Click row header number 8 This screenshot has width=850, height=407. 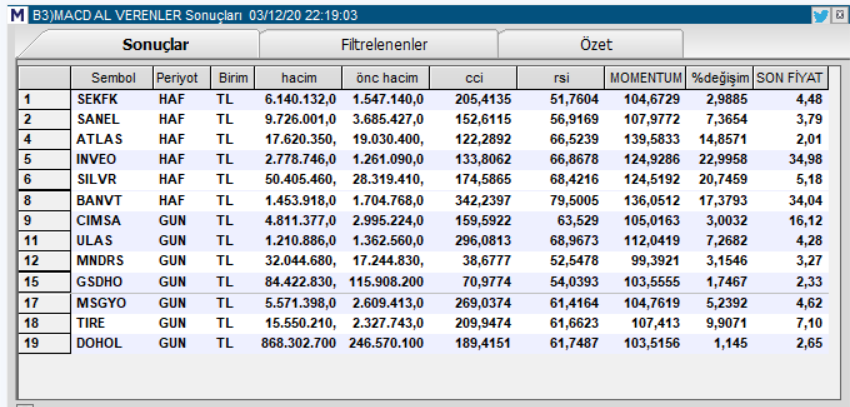tap(44, 201)
